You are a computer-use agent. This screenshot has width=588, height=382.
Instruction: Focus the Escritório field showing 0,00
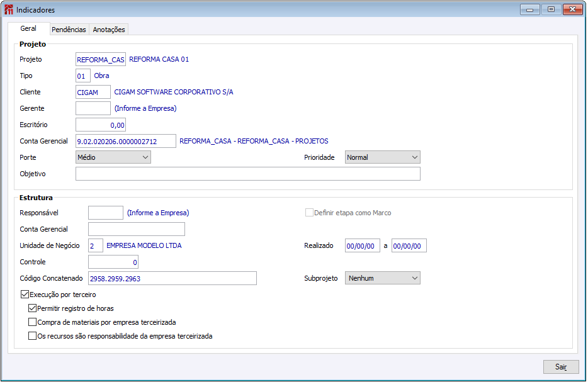(x=101, y=125)
